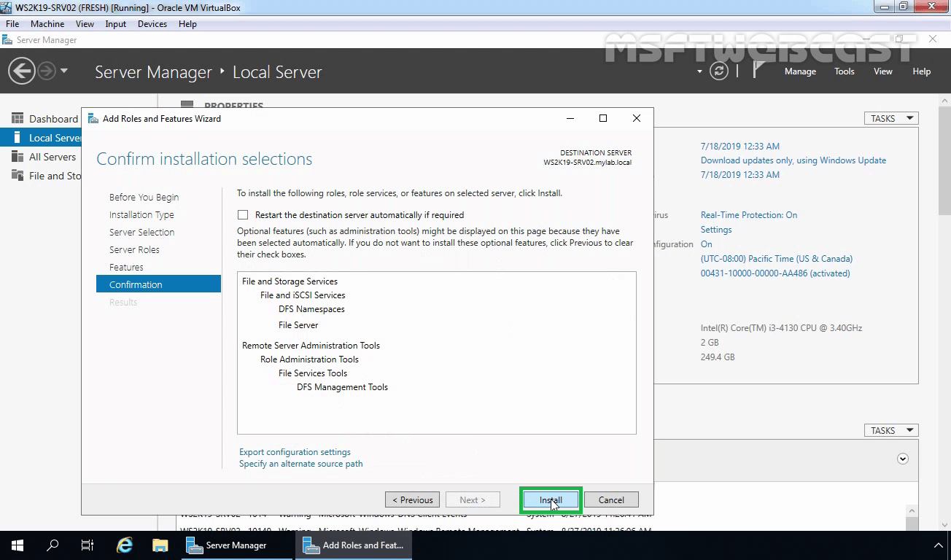Viewport: 951px width, 560px height.
Task: Open notifications via the flag icon
Action: tap(758, 71)
